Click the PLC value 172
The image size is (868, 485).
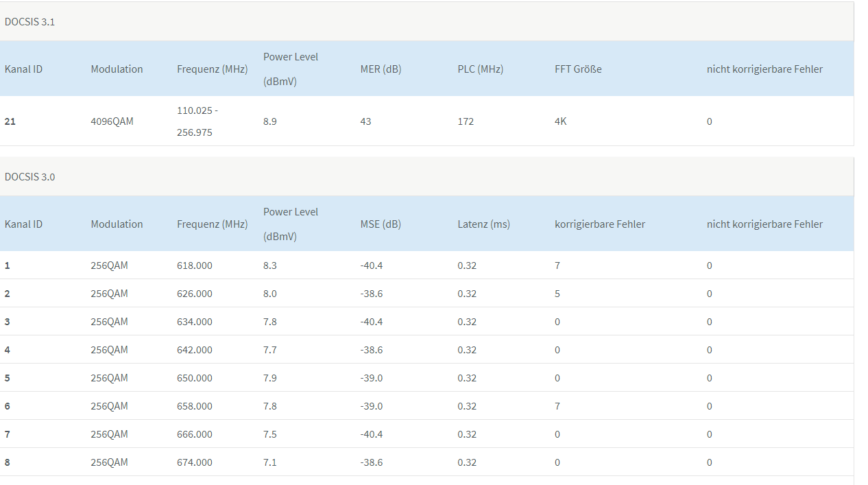[466, 121]
